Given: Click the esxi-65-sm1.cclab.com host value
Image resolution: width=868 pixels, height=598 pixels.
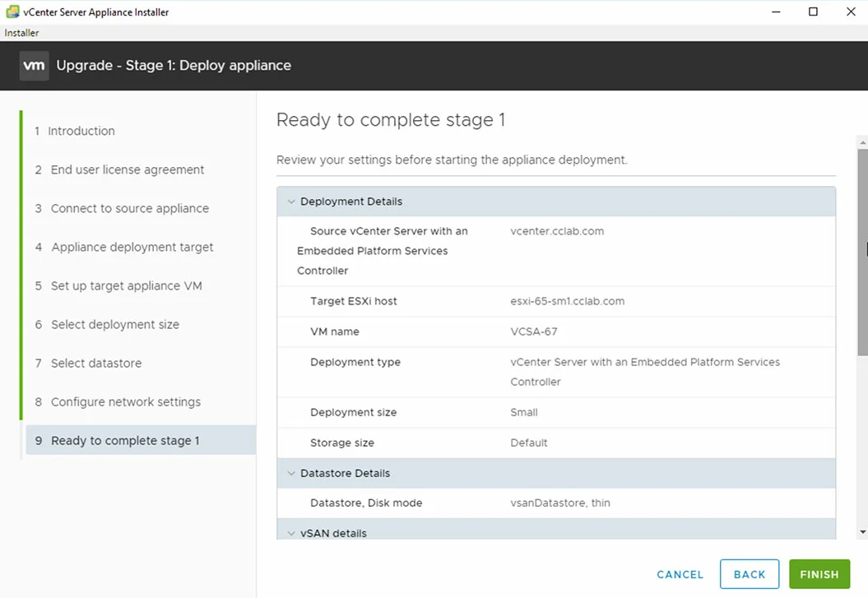Looking at the screenshot, I should tap(568, 302).
